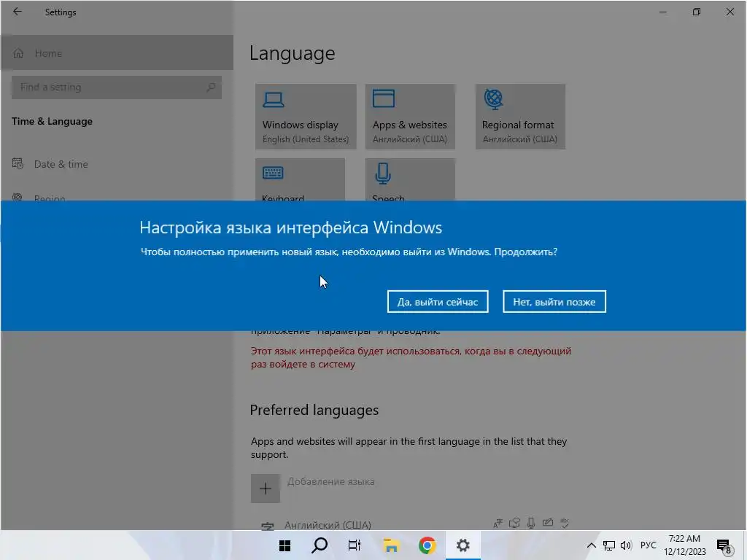
Task: Open Task View from taskbar
Action: (355, 545)
